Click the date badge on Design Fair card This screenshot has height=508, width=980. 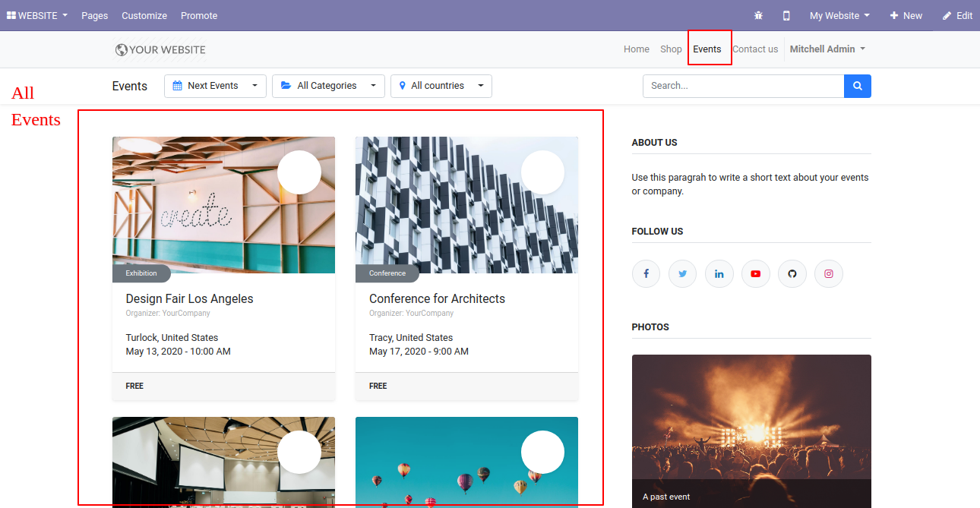coord(299,172)
